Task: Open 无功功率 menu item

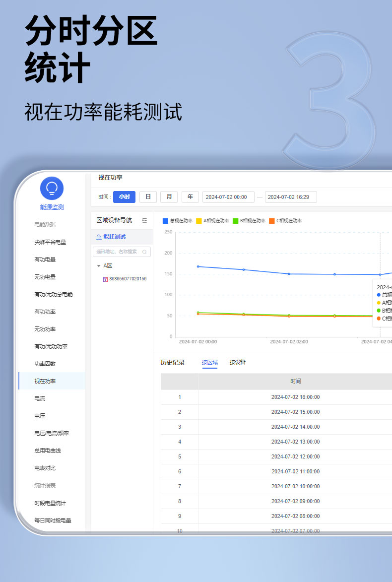Action: 45,329
